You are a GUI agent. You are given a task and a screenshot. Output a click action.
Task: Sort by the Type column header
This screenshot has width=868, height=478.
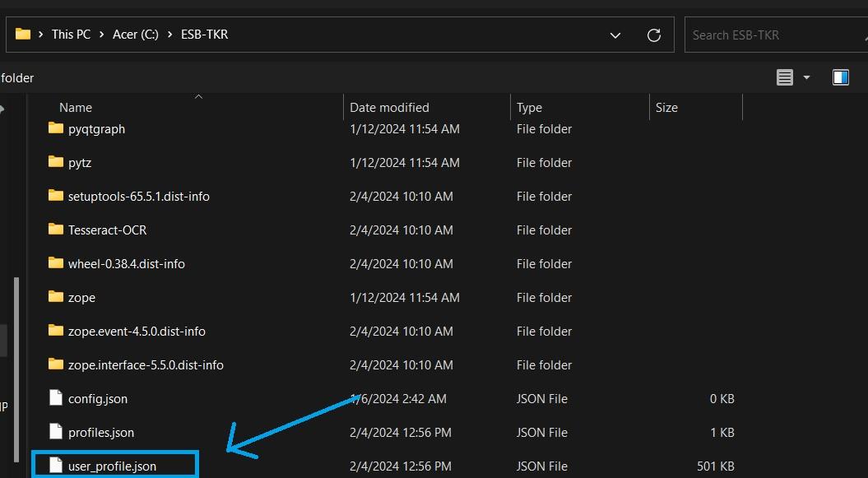point(529,107)
